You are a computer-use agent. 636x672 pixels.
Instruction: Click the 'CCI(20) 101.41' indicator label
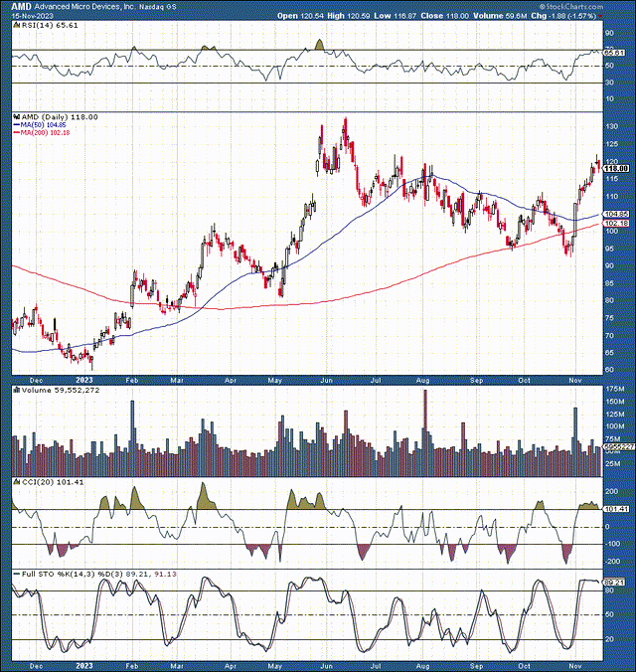click(x=53, y=482)
